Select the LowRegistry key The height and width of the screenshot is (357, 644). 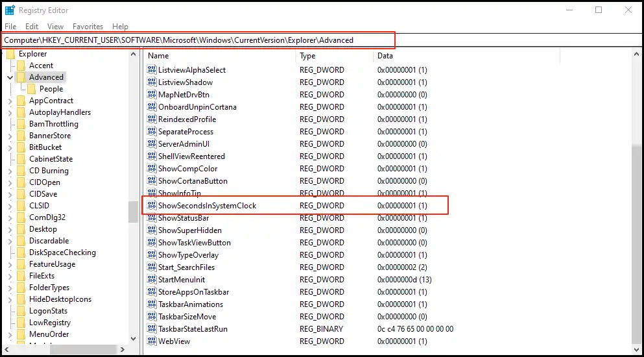(50, 323)
